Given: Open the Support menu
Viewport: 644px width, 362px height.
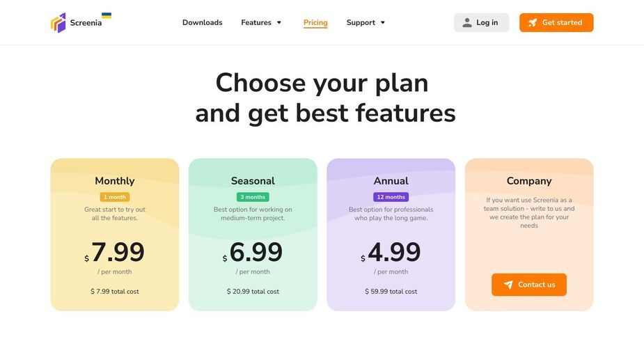Looking at the screenshot, I should [x=366, y=22].
